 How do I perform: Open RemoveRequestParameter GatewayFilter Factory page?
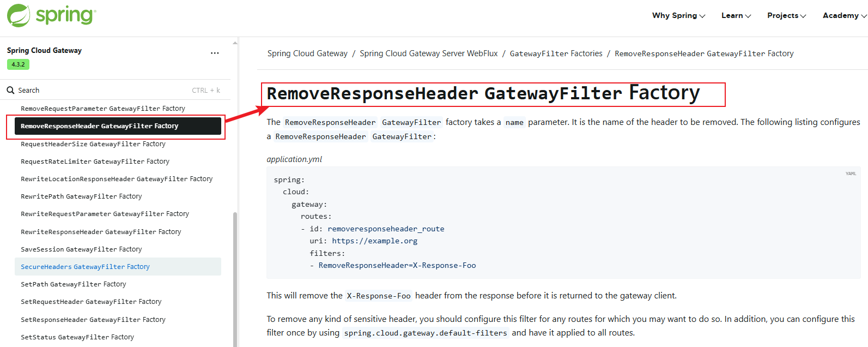pos(103,109)
